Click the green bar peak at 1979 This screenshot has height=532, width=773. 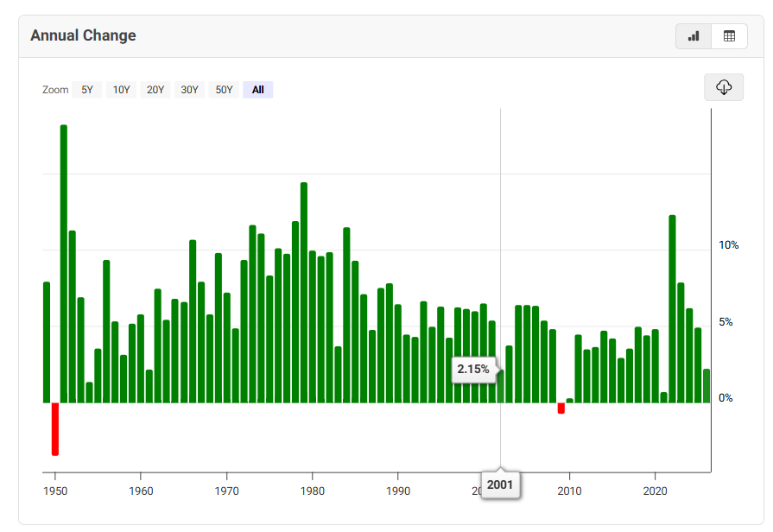pos(304,292)
